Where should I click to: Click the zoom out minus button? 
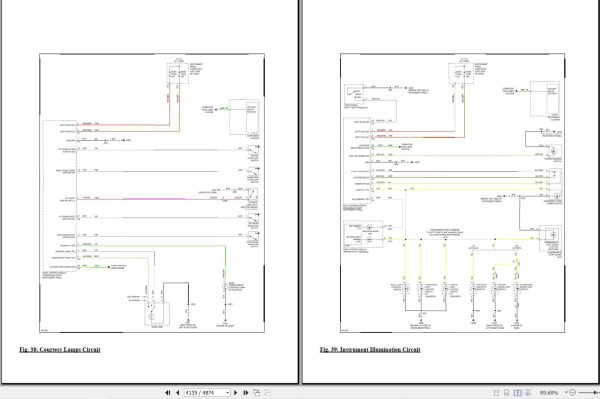(x=572, y=392)
